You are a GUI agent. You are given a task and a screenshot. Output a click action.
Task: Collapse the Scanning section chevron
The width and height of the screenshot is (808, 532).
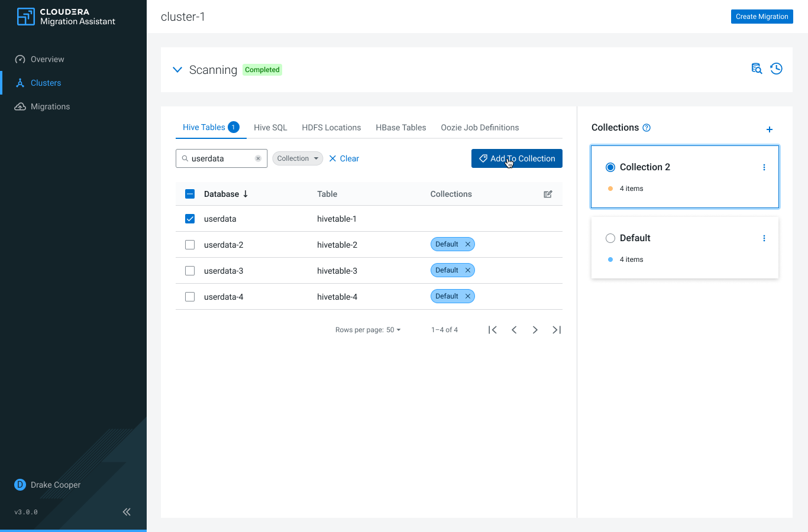(x=177, y=70)
